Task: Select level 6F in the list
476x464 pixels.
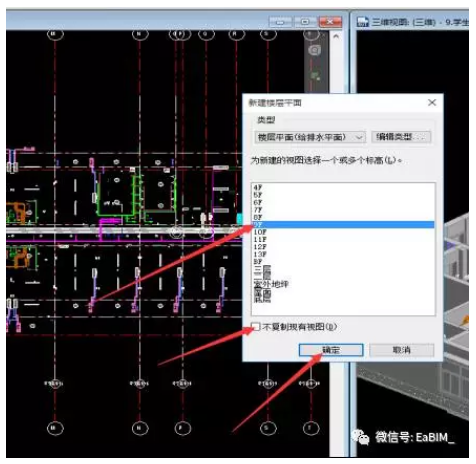Action: (343, 202)
